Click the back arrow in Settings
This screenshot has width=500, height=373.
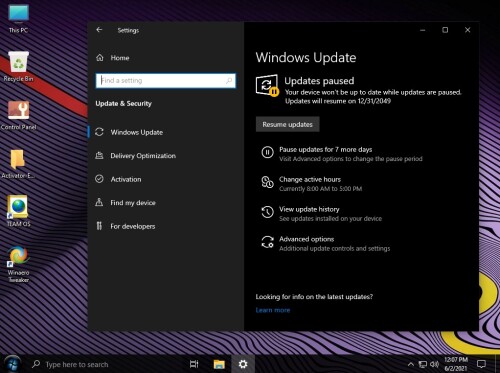click(x=99, y=30)
